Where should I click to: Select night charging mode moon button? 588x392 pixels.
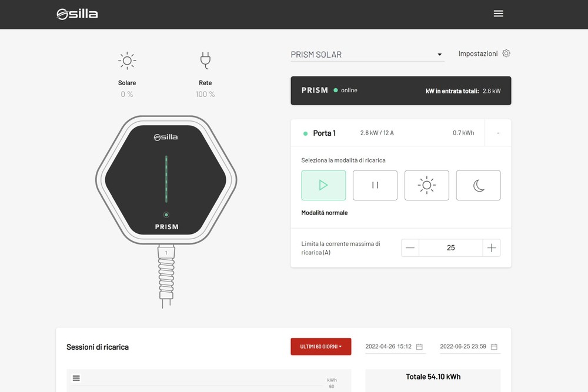click(x=479, y=185)
